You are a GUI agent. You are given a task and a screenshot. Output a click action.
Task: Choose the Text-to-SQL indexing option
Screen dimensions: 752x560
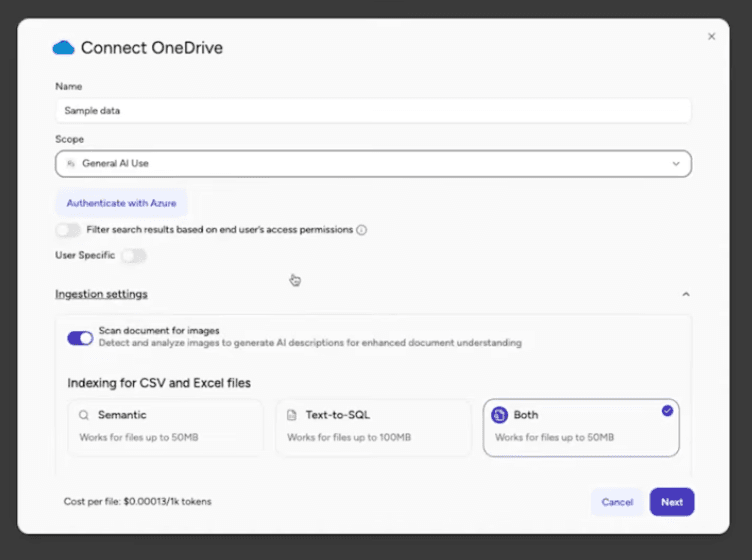tap(373, 428)
